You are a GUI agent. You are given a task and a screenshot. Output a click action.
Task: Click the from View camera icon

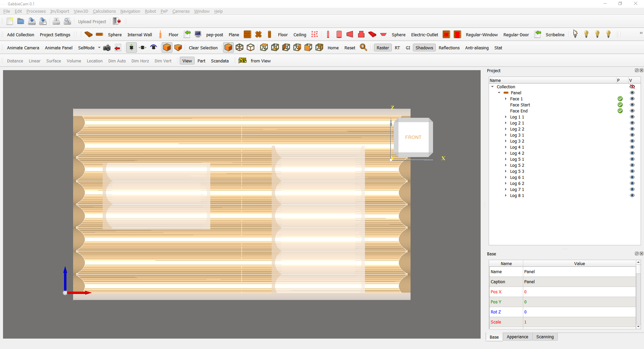(x=243, y=61)
